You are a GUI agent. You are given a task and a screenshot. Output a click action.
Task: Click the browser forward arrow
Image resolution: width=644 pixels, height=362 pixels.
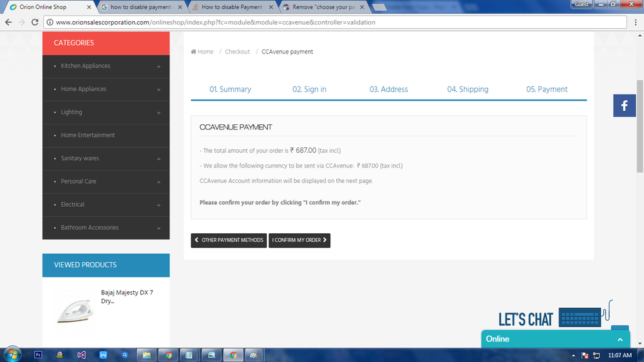pos(22,22)
